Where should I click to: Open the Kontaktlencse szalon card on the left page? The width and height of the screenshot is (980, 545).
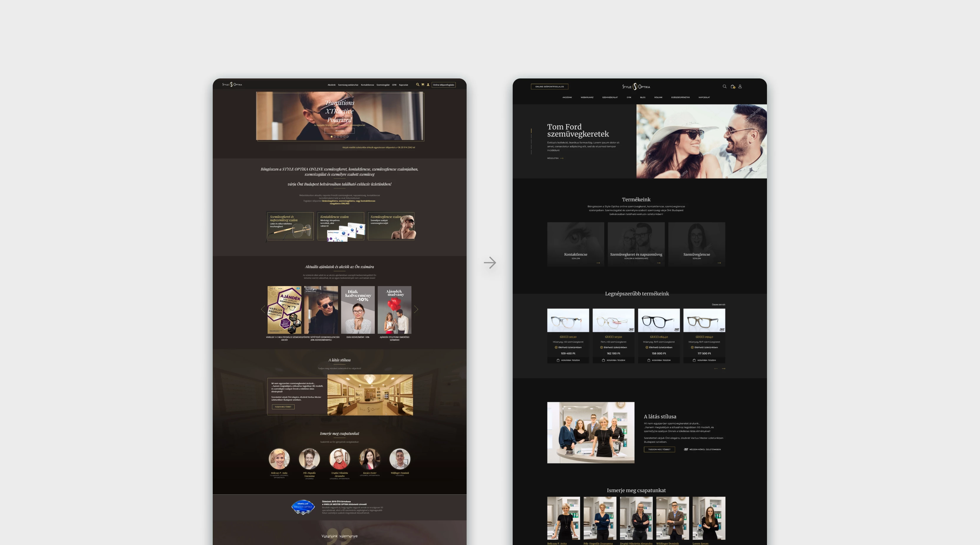pyautogui.click(x=341, y=226)
